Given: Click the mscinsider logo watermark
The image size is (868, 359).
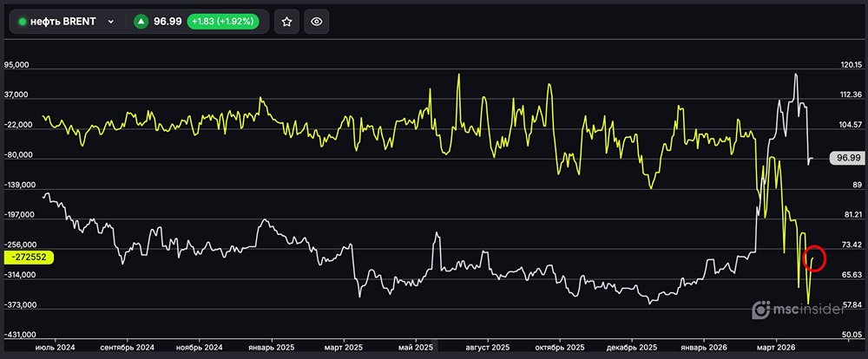Looking at the screenshot, I should pyautogui.click(x=796, y=310).
